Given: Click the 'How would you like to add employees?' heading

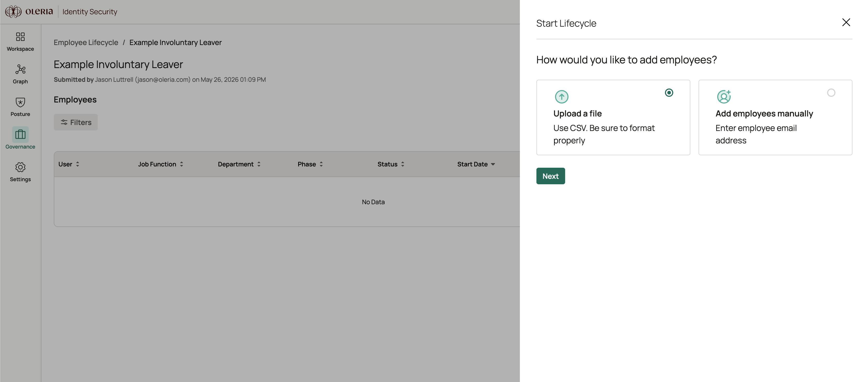Looking at the screenshot, I should coord(626,60).
